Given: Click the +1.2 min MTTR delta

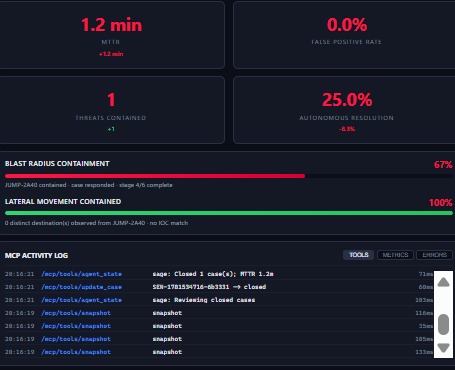Looking at the screenshot, I should point(111,54).
